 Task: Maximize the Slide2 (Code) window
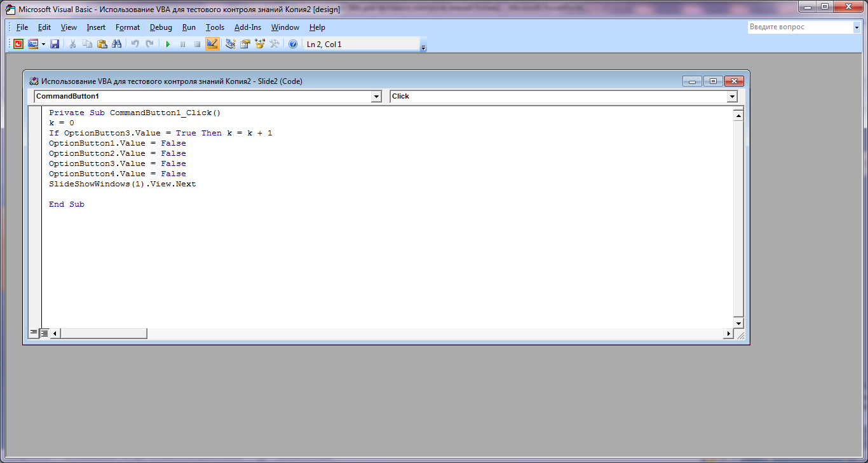pos(713,81)
